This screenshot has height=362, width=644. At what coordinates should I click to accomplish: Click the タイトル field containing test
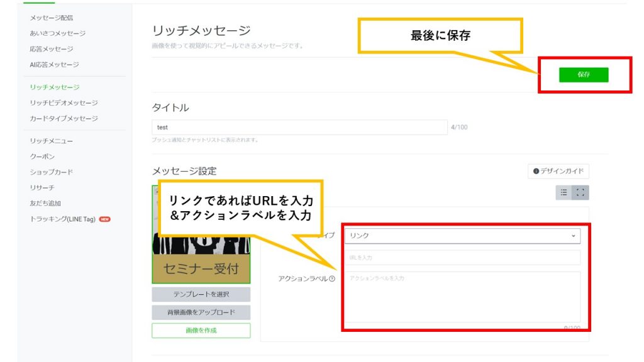click(299, 128)
